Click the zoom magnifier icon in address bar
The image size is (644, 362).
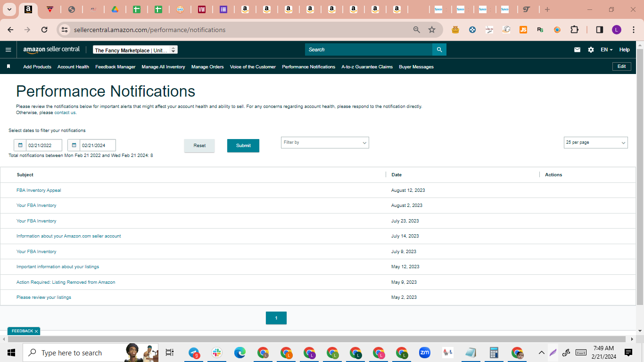416,30
